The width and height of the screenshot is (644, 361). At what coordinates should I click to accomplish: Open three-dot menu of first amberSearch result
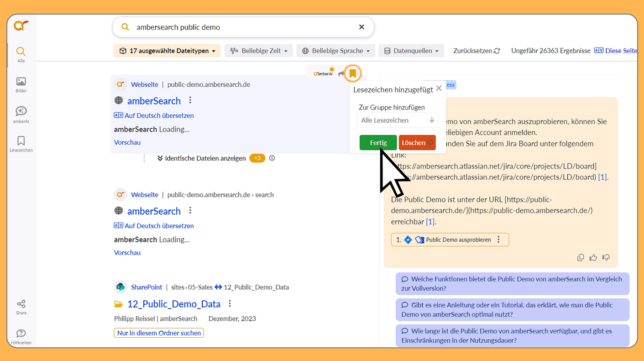click(x=190, y=100)
